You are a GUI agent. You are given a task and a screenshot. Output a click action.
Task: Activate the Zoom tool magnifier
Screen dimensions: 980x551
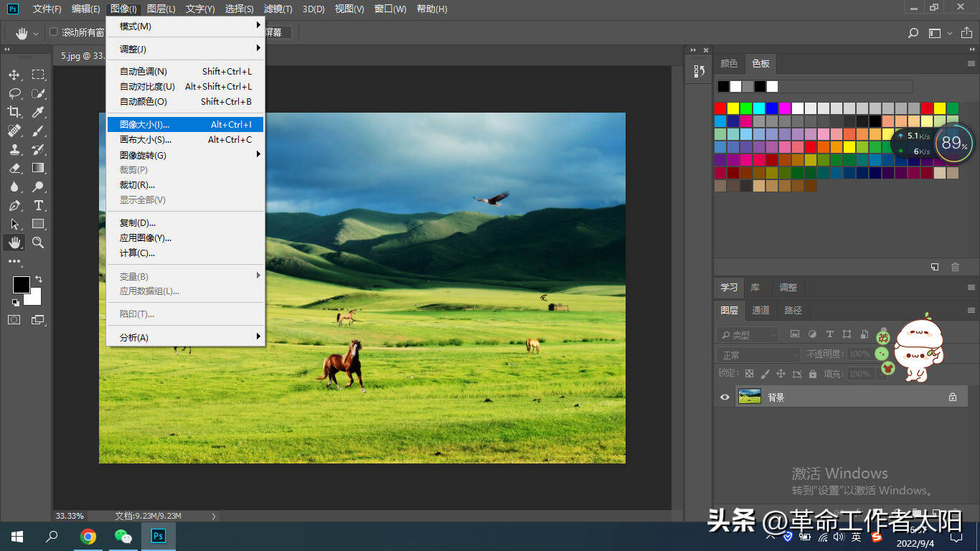pyautogui.click(x=38, y=242)
